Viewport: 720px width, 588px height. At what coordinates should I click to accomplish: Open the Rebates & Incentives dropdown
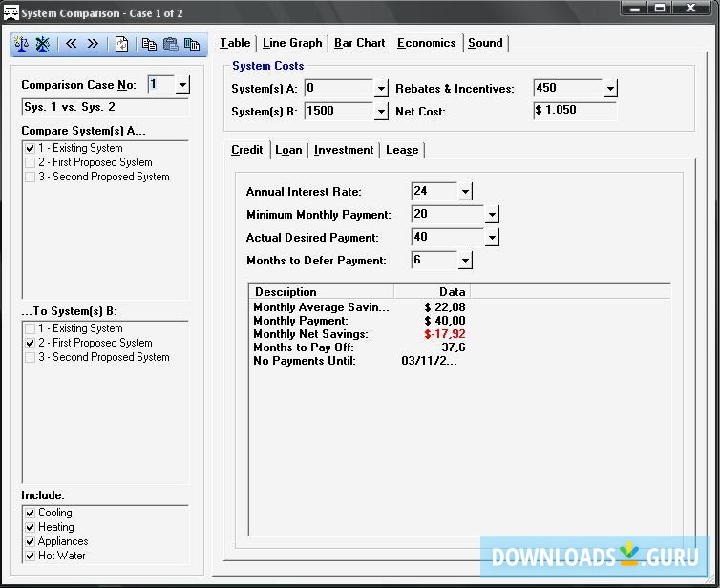[610, 88]
